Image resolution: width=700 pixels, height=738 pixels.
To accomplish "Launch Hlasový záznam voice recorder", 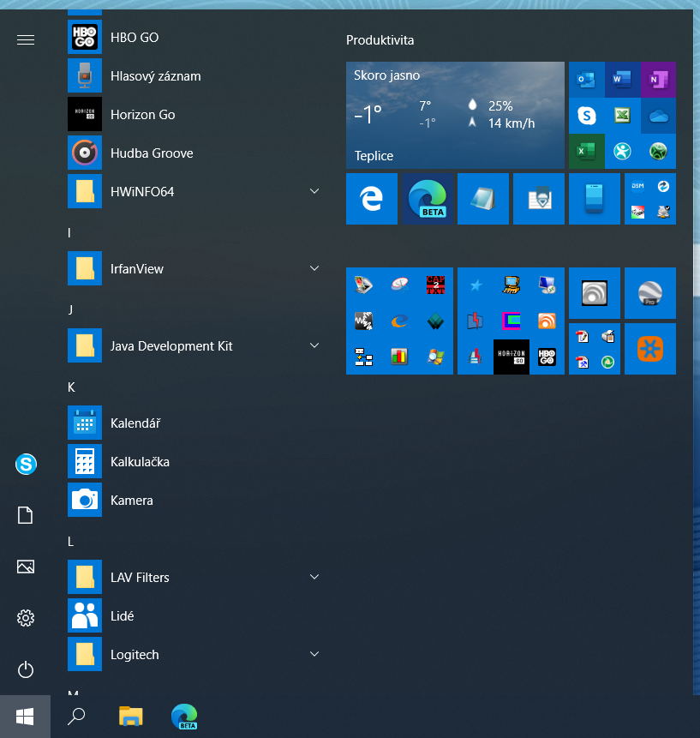I will tap(155, 76).
